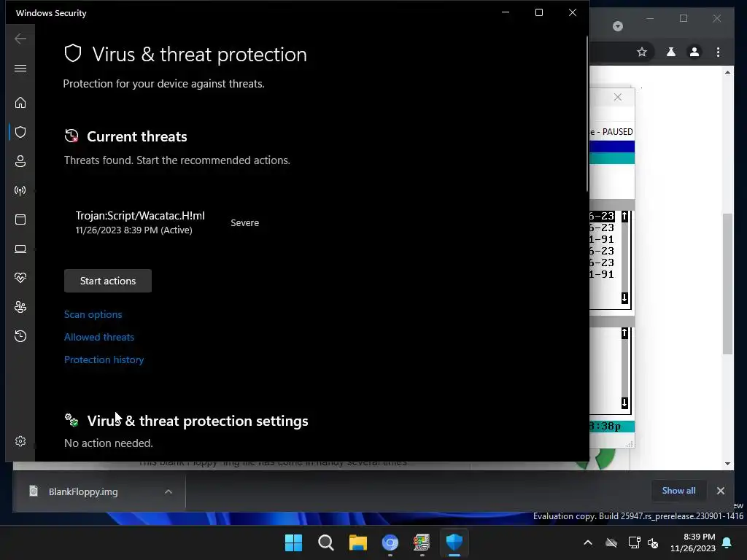Screen dimensions: 747x560
Task: Go back using the Windows Security back arrow
Action: tap(20, 39)
